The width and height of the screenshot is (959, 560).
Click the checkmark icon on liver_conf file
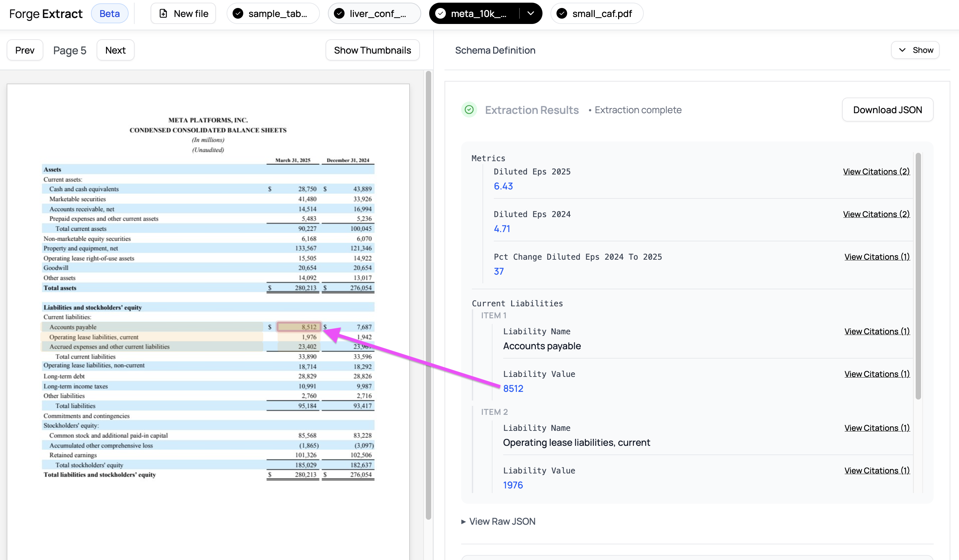pyautogui.click(x=339, y=14)
